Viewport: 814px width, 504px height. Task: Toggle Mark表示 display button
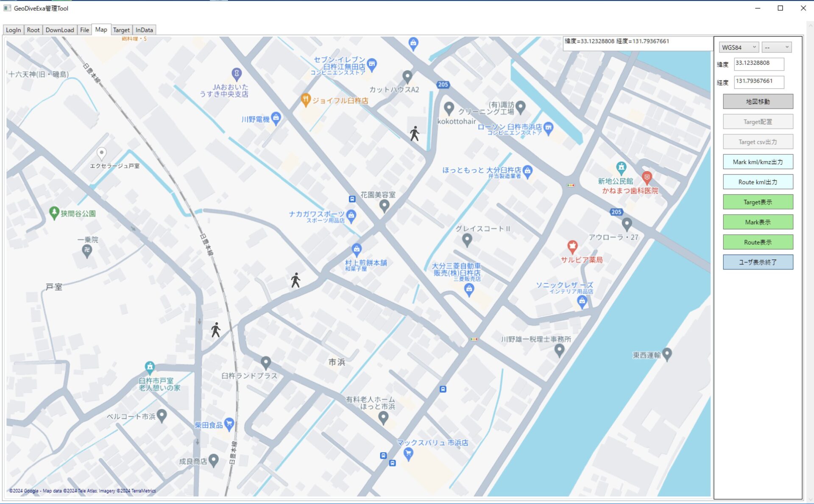coord(758,222)
